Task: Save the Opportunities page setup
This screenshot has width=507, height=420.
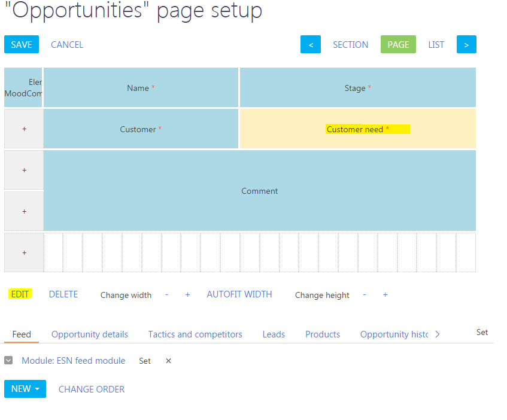Action: [21, 44]
